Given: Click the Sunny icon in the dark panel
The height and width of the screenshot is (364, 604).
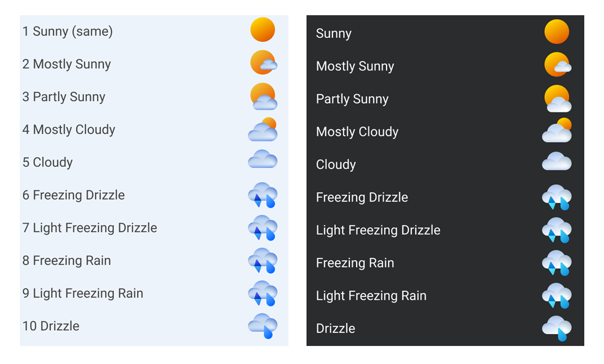Looking at the screenshot, I should pos(557,32).
